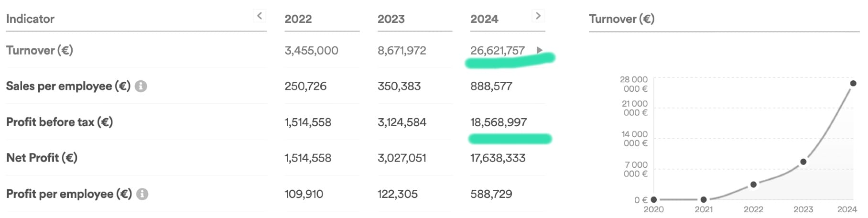Click the 2023 data point on chart
The height and width of the screenshot is (218, 868).
(803, 162)
